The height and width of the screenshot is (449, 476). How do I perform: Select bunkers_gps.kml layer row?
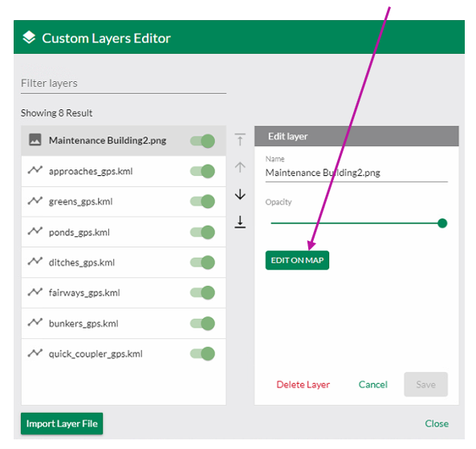(124, 324)
